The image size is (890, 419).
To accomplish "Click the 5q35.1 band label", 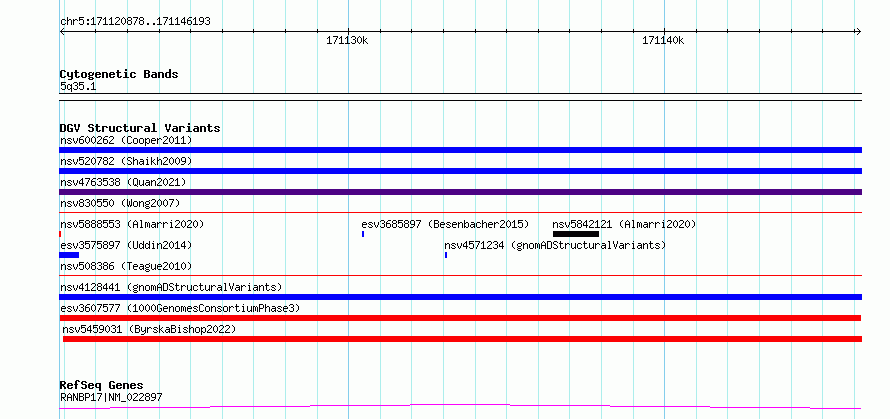I will click(78, 87).
